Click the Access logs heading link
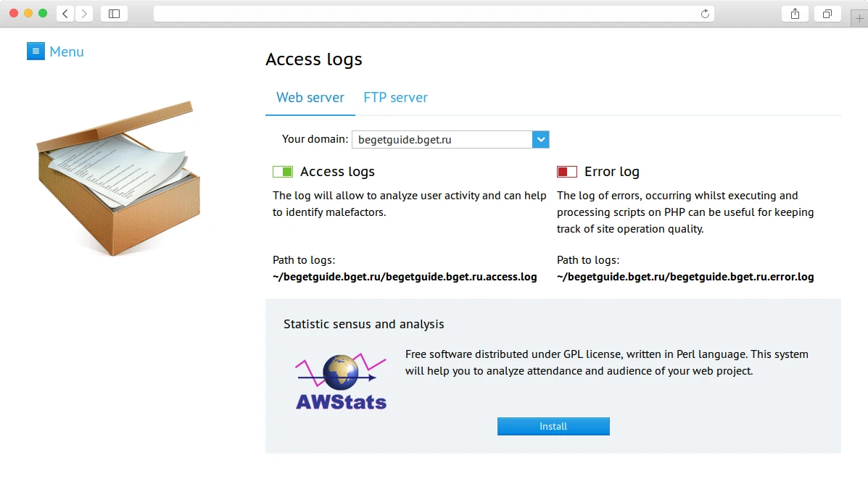 point(313,59)
